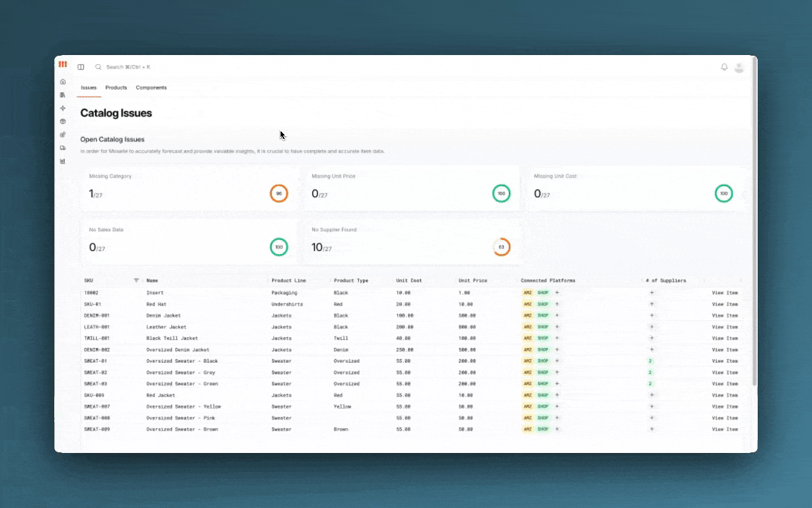Open the SKU column filter menu
The image size is (812, 508).
(x=136, y=281)
